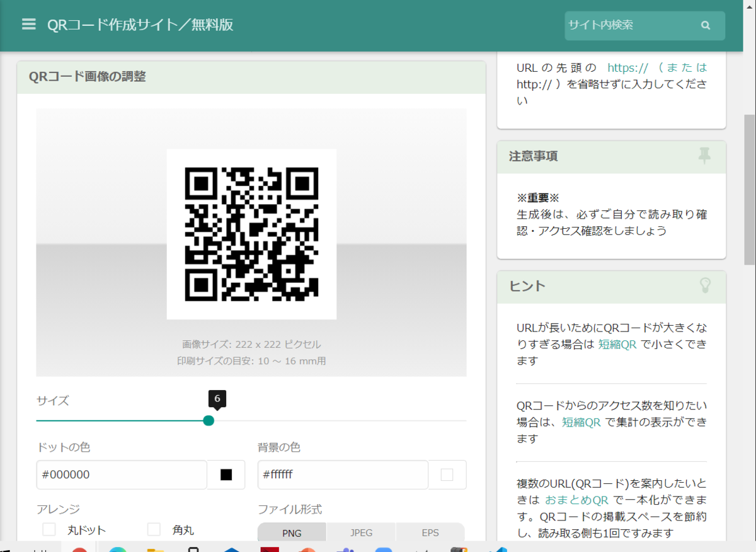Screen dimensions: 756x552
Task: Open the black dot color swatch
Action: pyautogui.click(x=226, y=474)
